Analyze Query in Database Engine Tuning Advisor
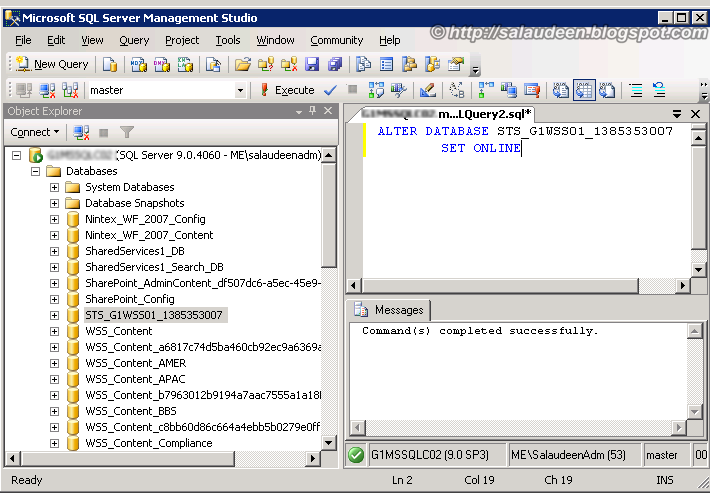Viewport: 710px width, 493px height. click(399, 90)
